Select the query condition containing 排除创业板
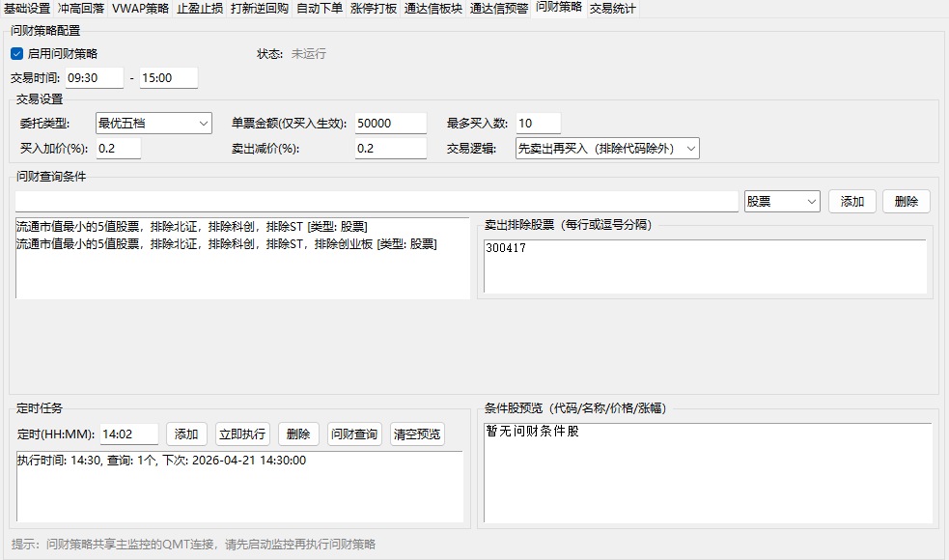Screen dimensions: 949x560 click(x=226, y=244)
